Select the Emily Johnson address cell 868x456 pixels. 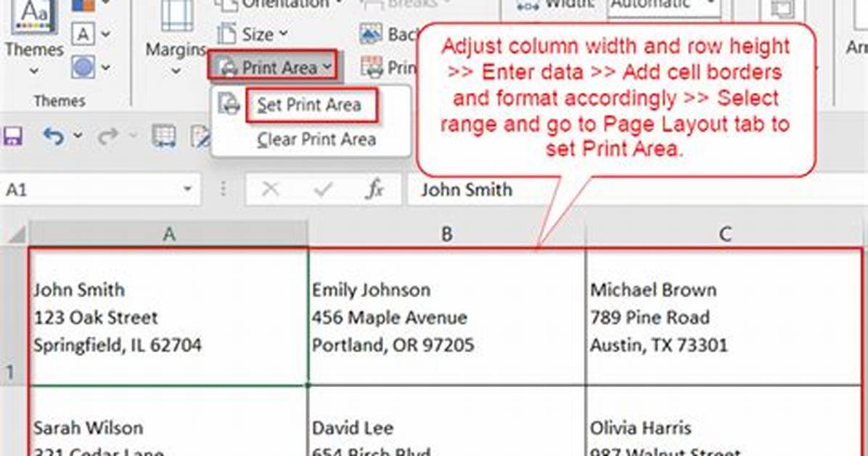[x=447, y=317]
